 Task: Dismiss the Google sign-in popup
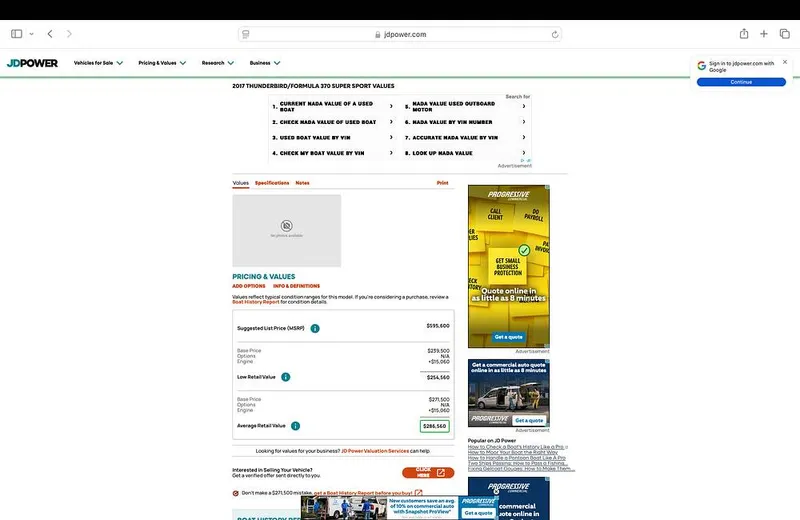[785, 62]
